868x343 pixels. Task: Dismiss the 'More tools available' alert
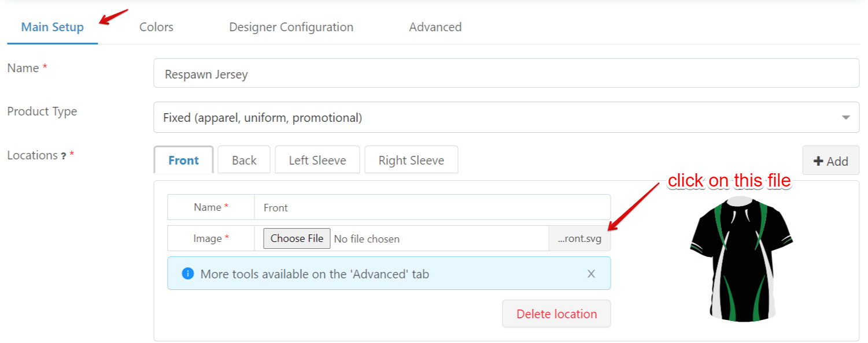[x=591, y=274]
